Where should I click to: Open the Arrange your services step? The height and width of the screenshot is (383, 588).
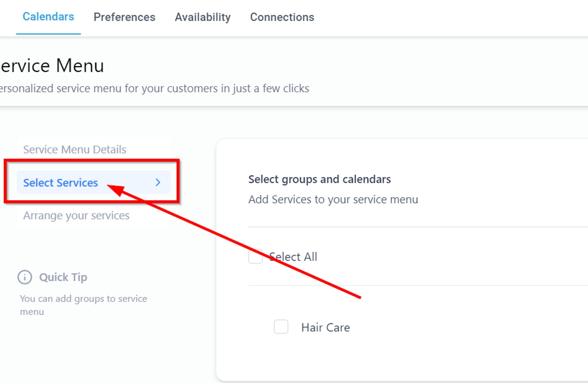pyautogui.click(x=76, y=216)
